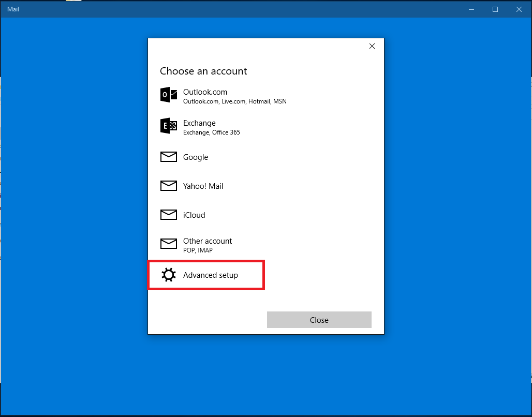
Task: Click the "Exchange, Office 365" subtitle
Action: pyautogui.click(x=212, y=132)
